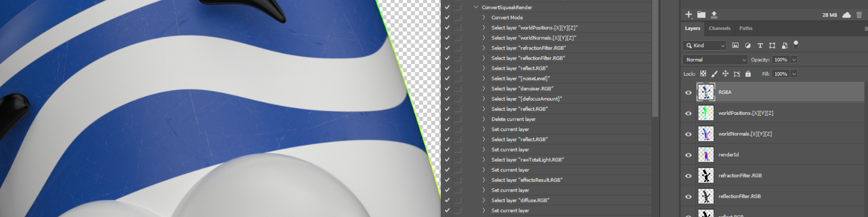Open the Kind filter dropdown
The height and width of the screenshot is (217, 868).
(x=705, y=46)
